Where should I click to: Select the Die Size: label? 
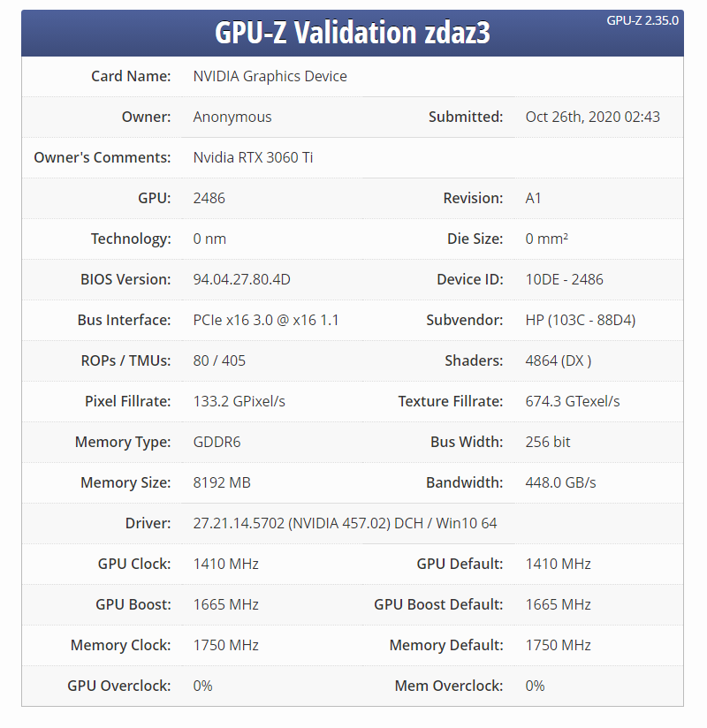(x=475, y=239)
